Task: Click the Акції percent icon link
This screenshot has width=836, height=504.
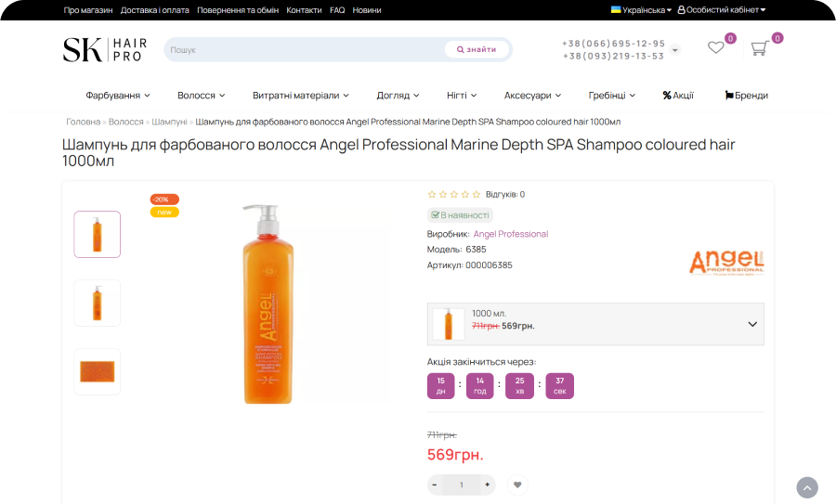Action: (678, 96)
